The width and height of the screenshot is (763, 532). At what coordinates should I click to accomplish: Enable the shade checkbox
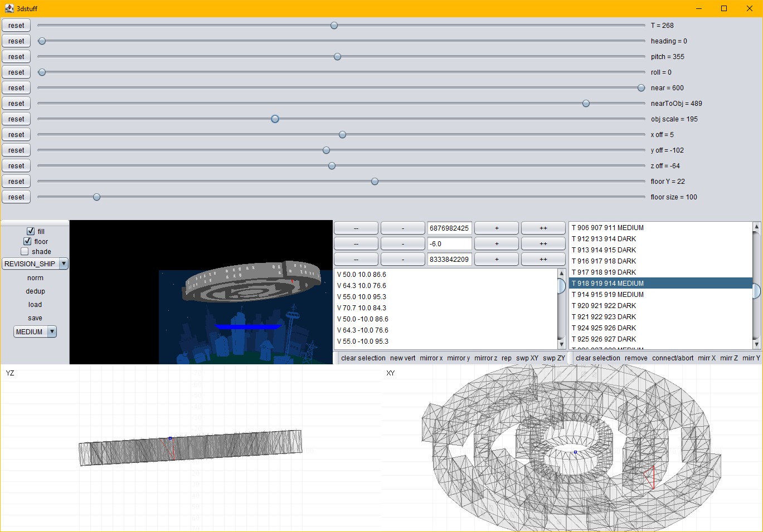25,251
